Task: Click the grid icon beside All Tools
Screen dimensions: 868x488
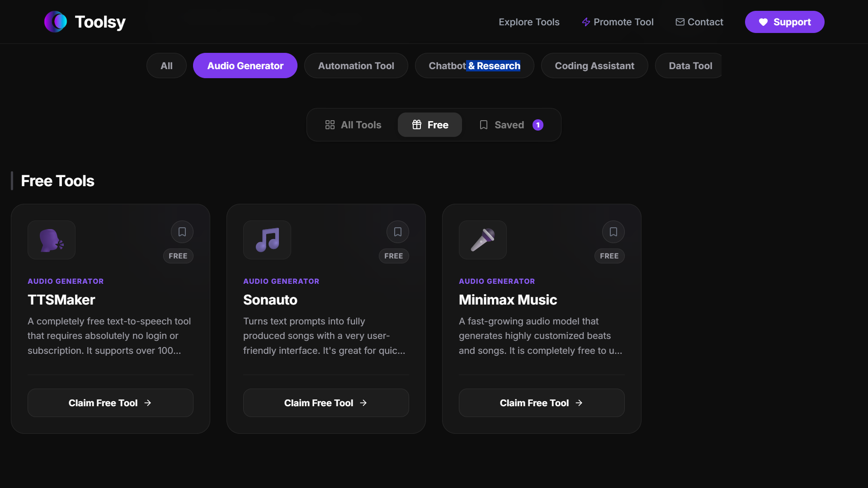Action: [330, 125]
